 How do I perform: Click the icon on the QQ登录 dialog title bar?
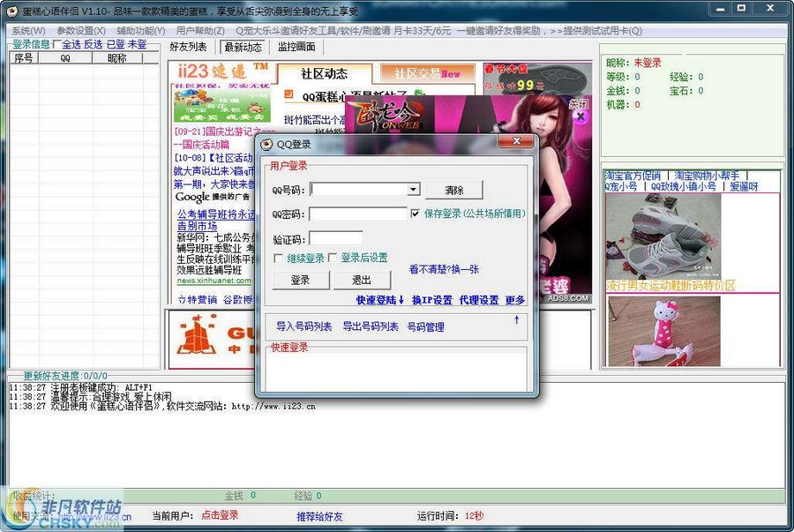[x=264, y=141]
